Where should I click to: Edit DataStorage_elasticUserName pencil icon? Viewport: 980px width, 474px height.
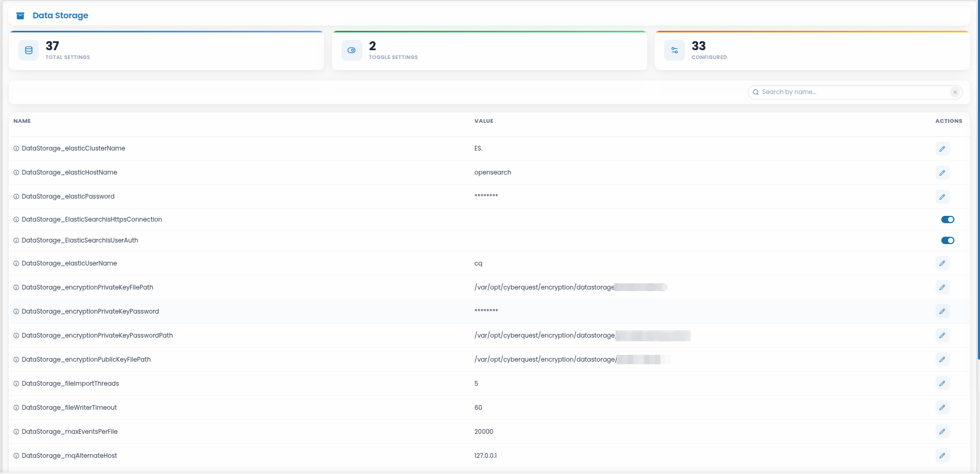(x=942, y=263)
